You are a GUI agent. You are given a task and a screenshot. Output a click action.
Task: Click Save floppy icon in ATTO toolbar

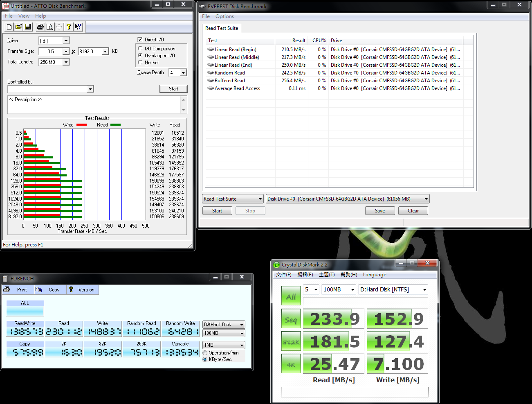tap(28, 27)
